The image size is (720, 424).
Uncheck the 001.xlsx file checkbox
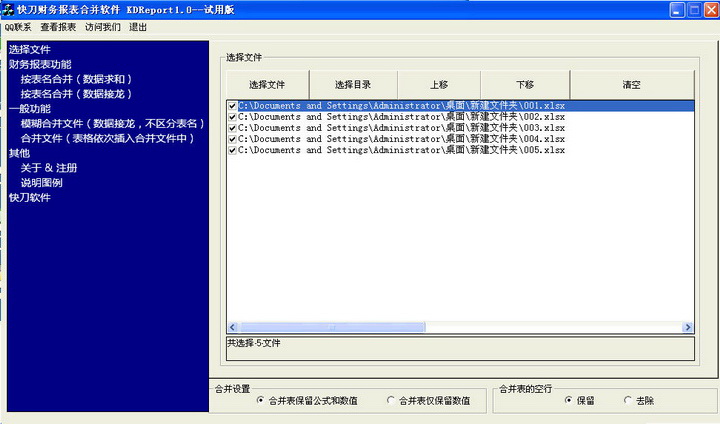point(232,106)
